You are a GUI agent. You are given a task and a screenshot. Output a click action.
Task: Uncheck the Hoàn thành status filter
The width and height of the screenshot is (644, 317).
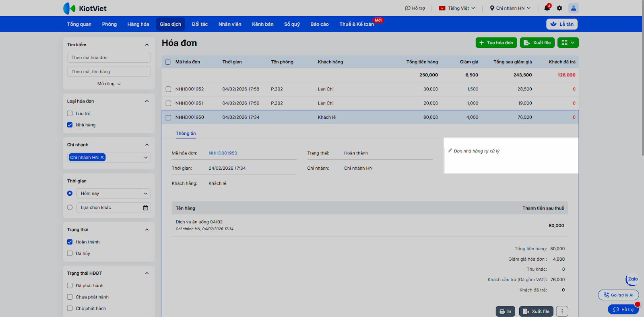70,242
